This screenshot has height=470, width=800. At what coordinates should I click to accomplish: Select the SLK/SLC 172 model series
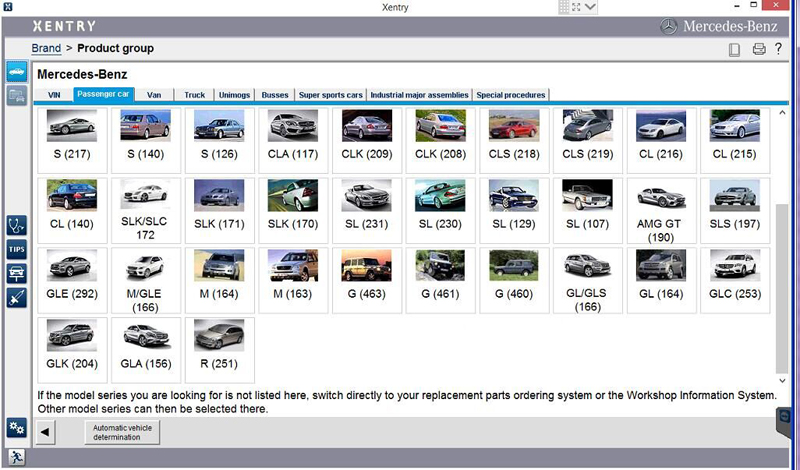coord(145,210)
